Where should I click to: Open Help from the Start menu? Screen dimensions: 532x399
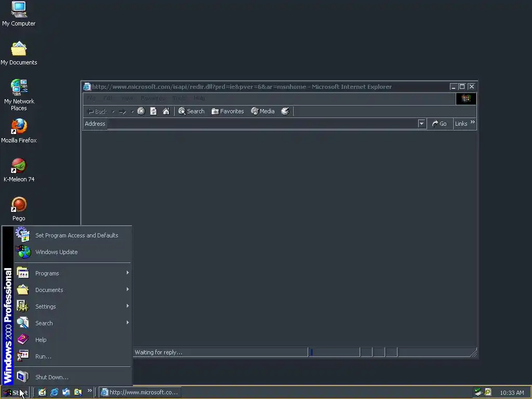tap(72, 340)
